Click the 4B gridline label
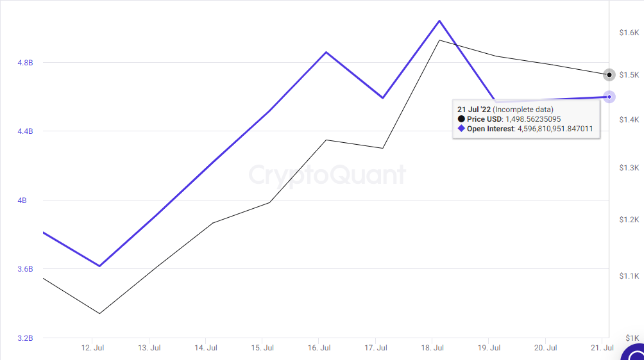The height and width of the screenshot is (360, 644). point(22,200)
